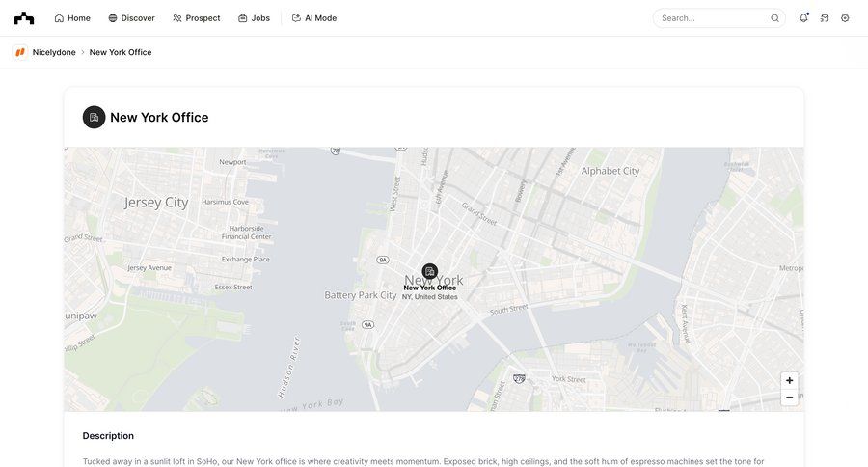Screen dimensions: 868x467
Task: Focus the Search input field
Action: [x=719, y=18]
